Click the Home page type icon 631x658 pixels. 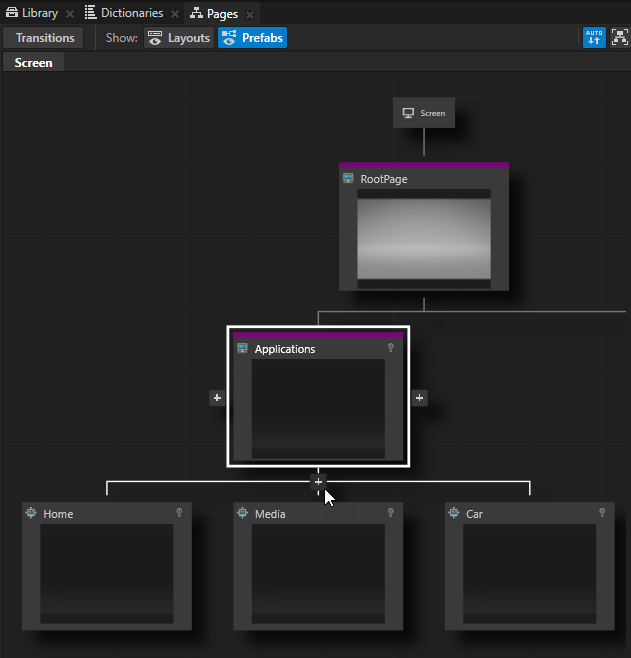click(x=31, y=514)
